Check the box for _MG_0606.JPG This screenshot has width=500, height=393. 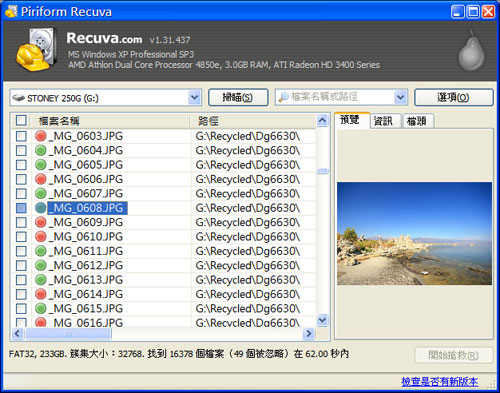21,179
